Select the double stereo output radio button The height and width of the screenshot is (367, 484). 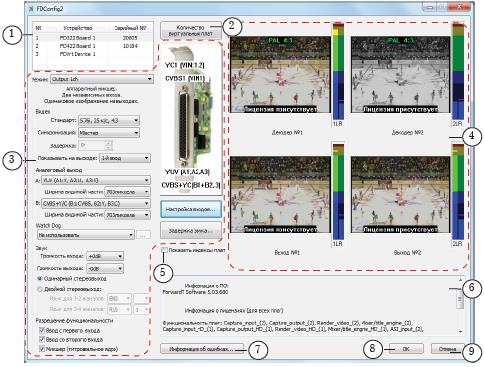click(40, 289)
